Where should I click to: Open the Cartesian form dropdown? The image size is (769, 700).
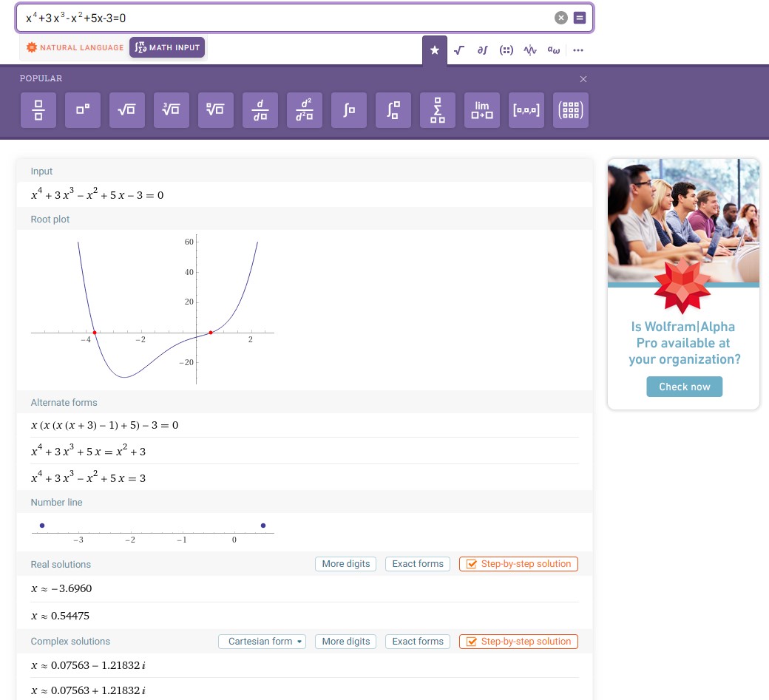coord(262,641)
